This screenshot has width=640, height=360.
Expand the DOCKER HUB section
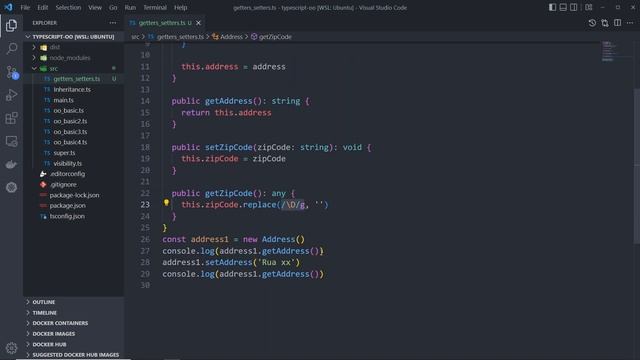click(73, 344)
